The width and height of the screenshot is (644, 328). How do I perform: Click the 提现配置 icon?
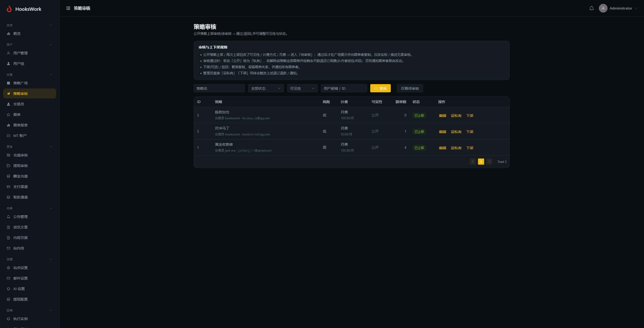point(8,299)
